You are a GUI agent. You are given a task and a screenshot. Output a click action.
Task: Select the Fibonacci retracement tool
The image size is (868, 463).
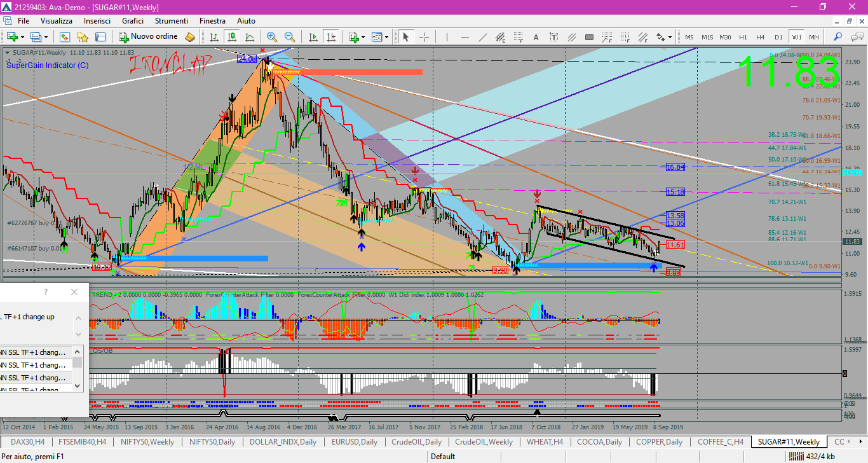point(519,37)
